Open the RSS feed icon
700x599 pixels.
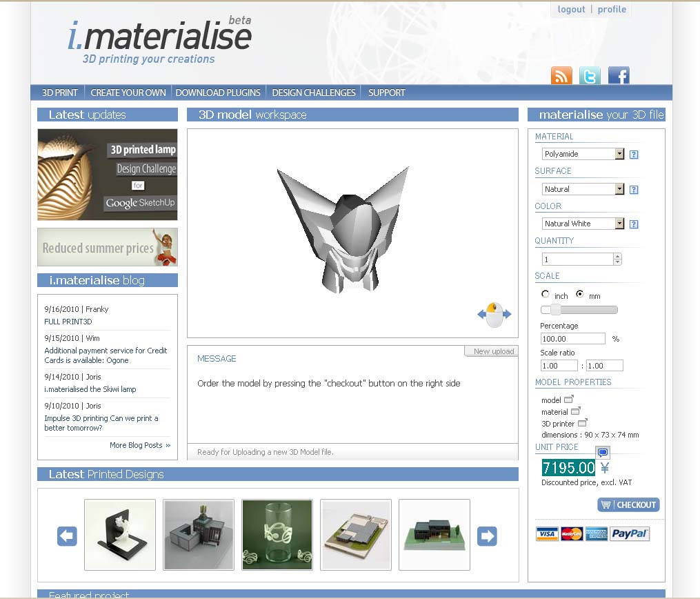coord(561,75)
